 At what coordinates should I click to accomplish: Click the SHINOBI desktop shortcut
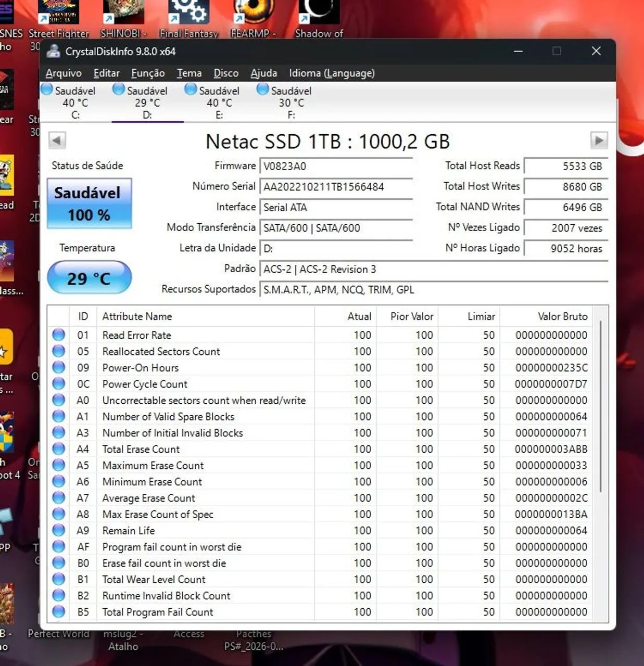(x=123, y=19)
